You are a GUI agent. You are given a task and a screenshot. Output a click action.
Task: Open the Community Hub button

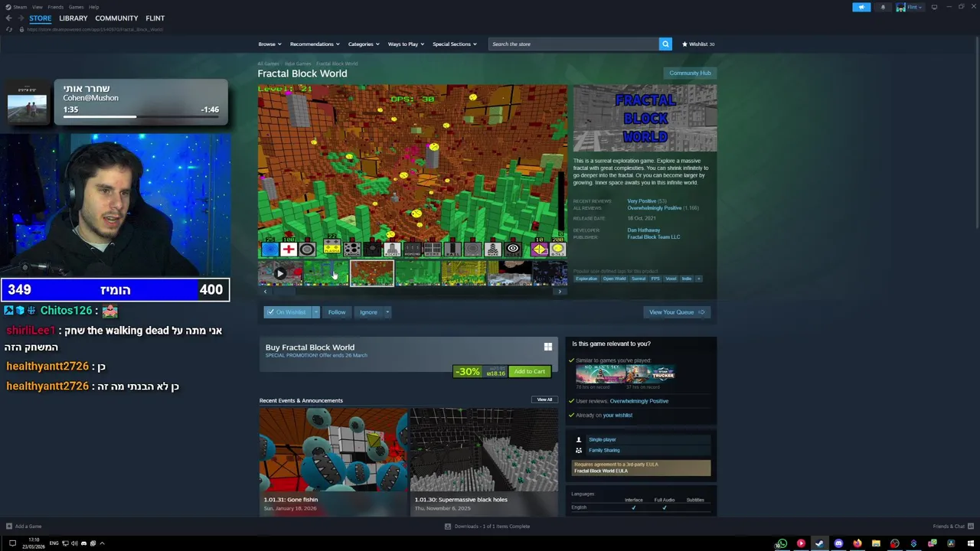click(x=690, y=73)
